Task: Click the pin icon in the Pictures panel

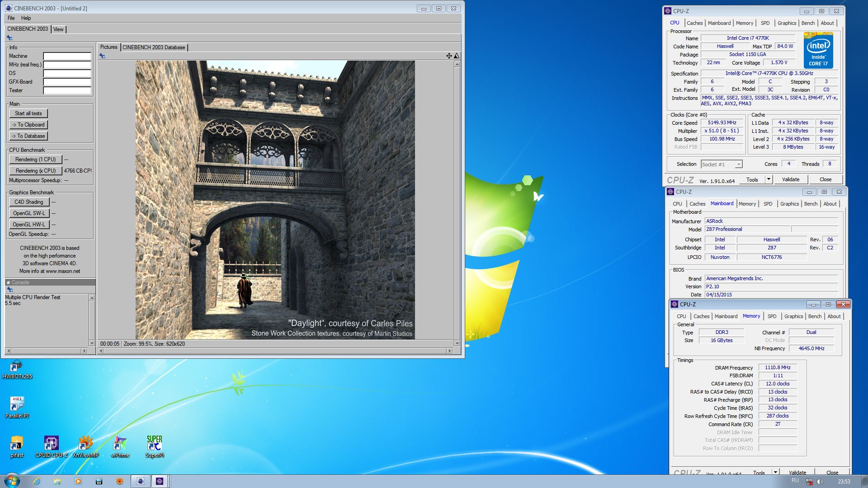Action: 103,56
